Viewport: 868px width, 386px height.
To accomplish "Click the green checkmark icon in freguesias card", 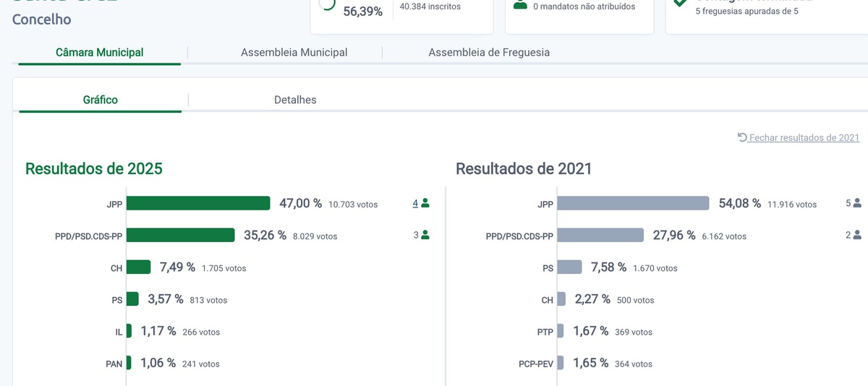I will [680, 3].
